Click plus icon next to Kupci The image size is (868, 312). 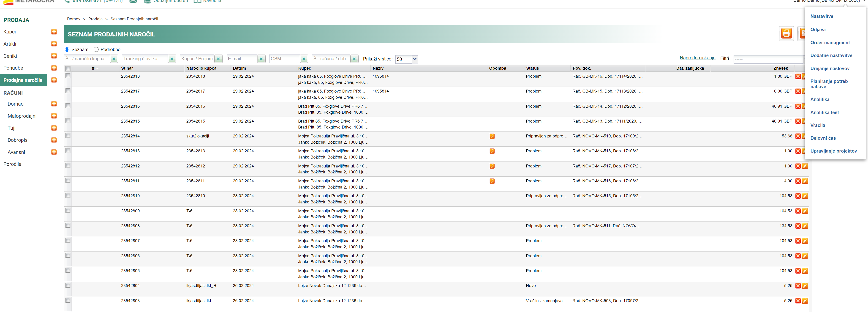click(54, 32)
